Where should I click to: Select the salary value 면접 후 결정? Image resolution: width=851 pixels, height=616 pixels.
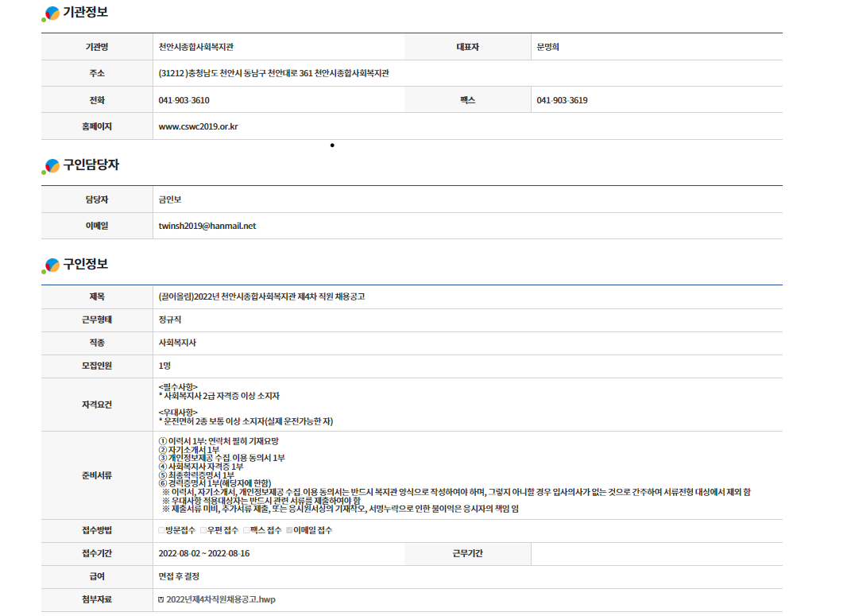coord(179,576)
